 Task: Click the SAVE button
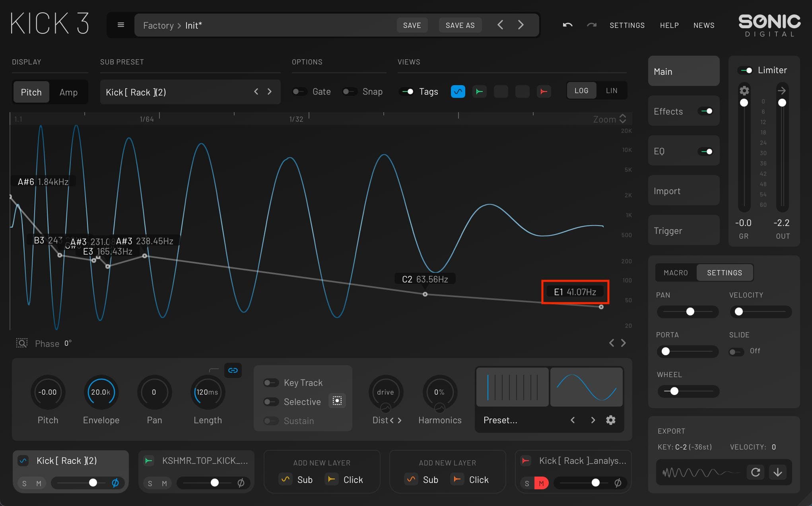(x=412, y=25)
